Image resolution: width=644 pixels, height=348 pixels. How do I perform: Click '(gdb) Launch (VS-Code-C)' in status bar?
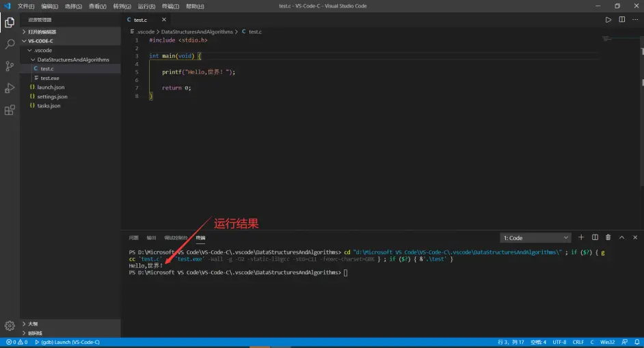[x=70, y=342]
